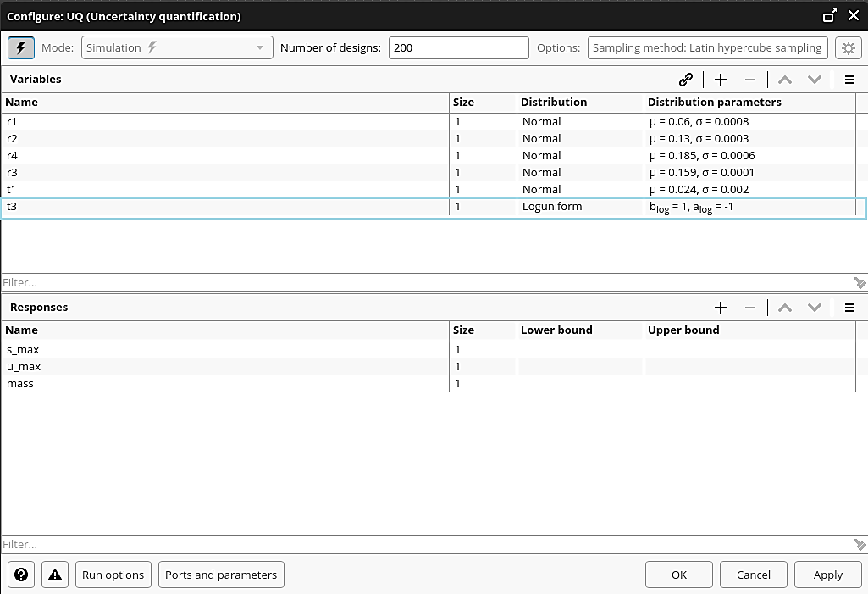Open Responses panel hamburger menu
The width and height of the screenshot is (868, 594).
pyautogui.click(x=849, y=308)
